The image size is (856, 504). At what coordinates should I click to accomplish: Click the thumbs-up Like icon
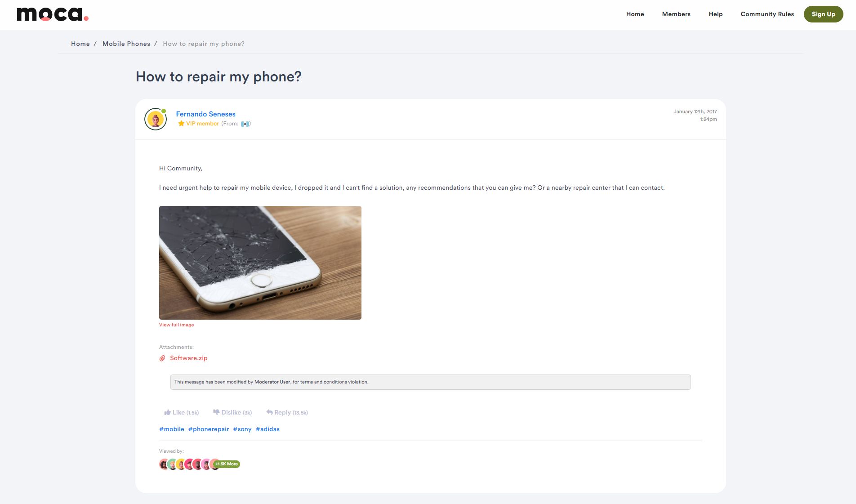click(x=167, y=412)
